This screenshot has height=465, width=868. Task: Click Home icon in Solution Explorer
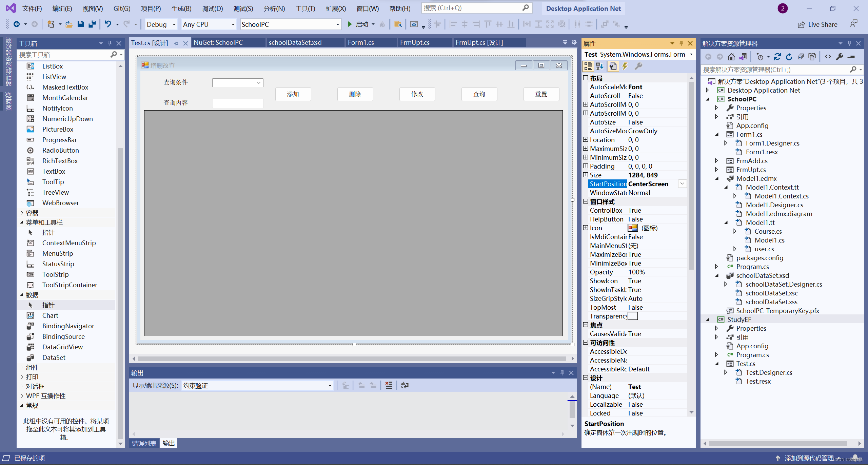coord(731,57)
